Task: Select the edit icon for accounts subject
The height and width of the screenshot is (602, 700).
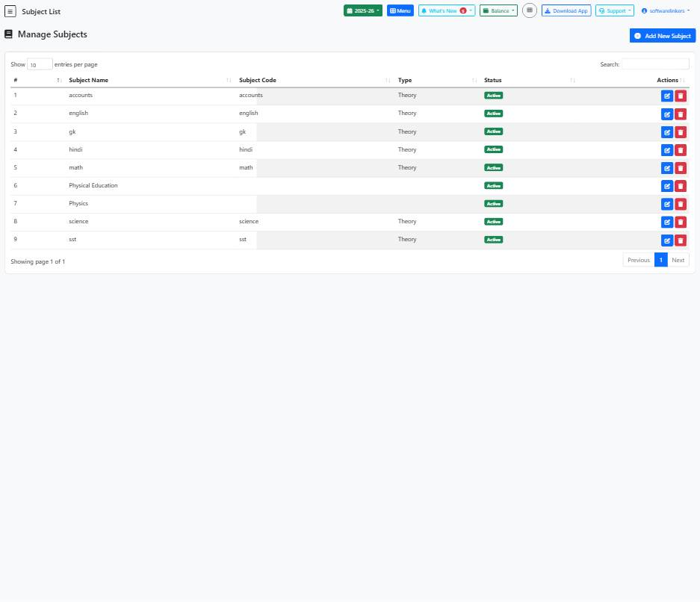Action: tap(667, 96)
